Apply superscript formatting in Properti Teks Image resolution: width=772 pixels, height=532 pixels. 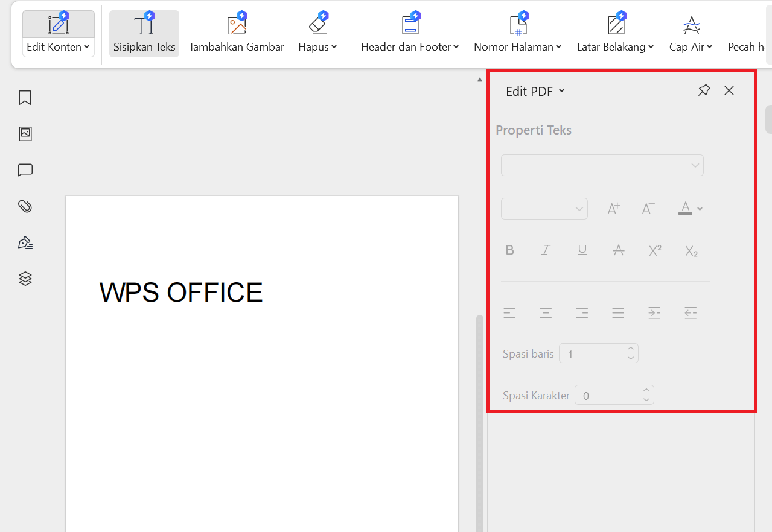[654, 250]
